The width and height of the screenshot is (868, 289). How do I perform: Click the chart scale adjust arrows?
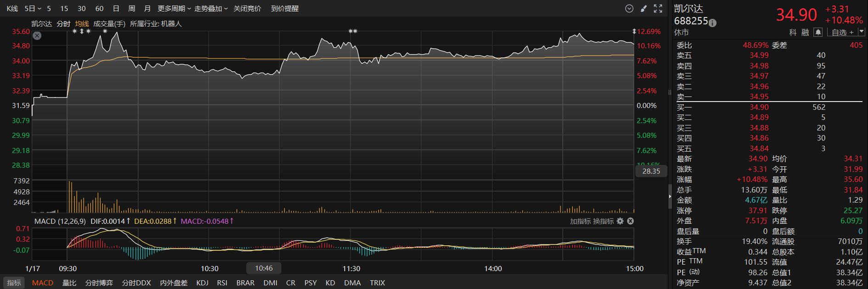(634, 31)
